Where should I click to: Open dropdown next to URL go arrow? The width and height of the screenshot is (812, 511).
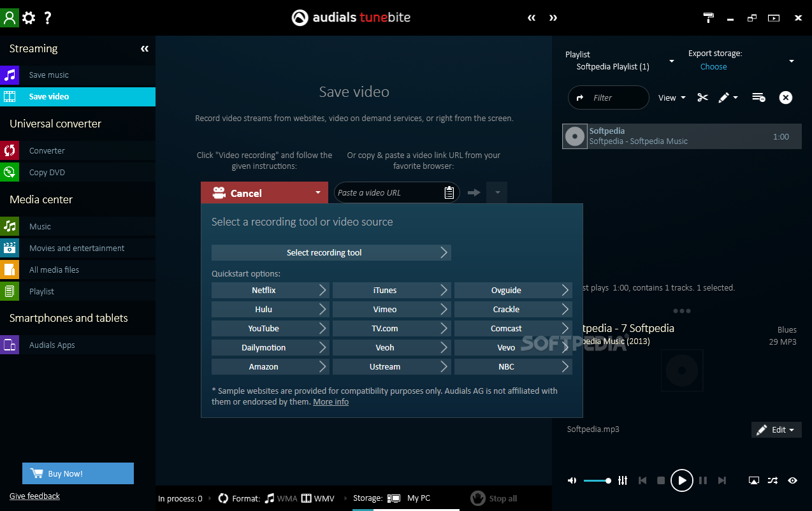point(497,192)
